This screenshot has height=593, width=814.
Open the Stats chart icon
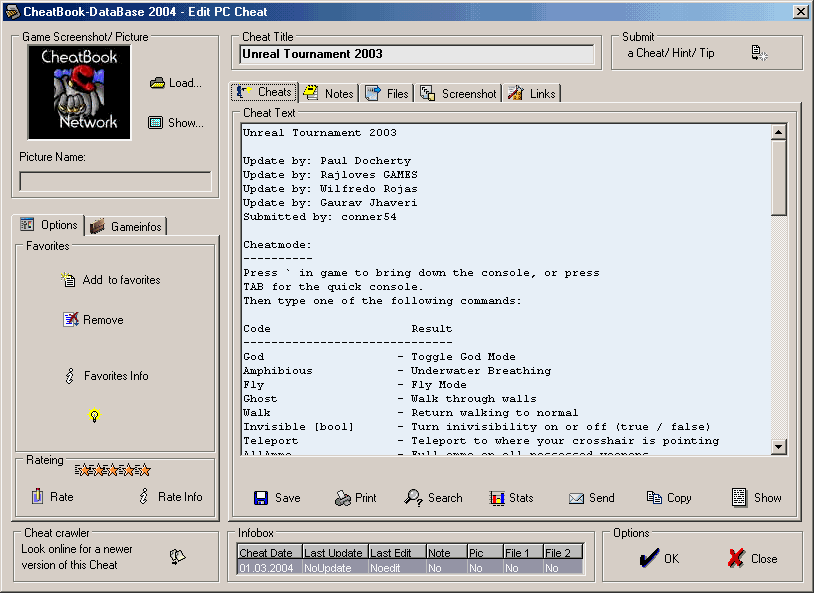(497, 498)
